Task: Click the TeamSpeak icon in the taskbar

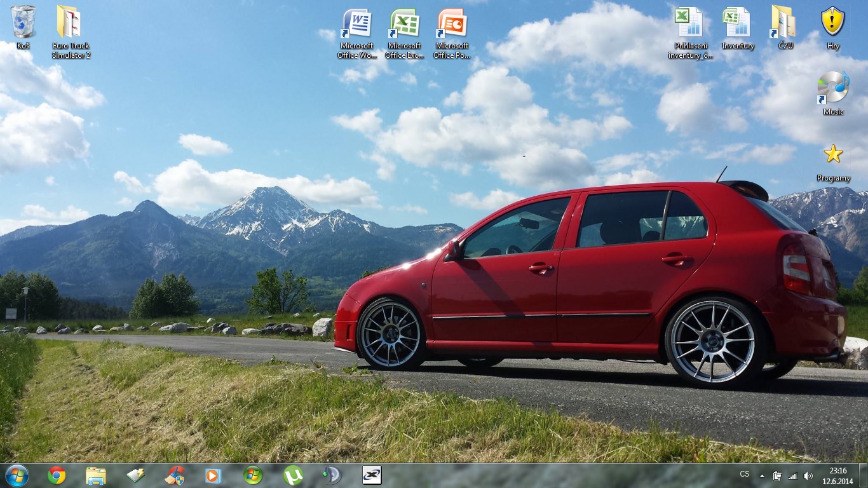Action: coord(332,475)
